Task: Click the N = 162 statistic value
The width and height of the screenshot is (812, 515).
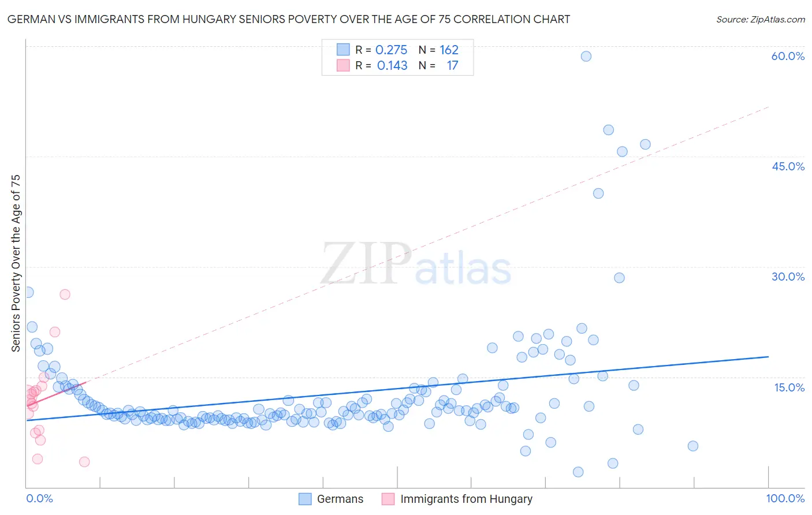Action: point(438,50)
